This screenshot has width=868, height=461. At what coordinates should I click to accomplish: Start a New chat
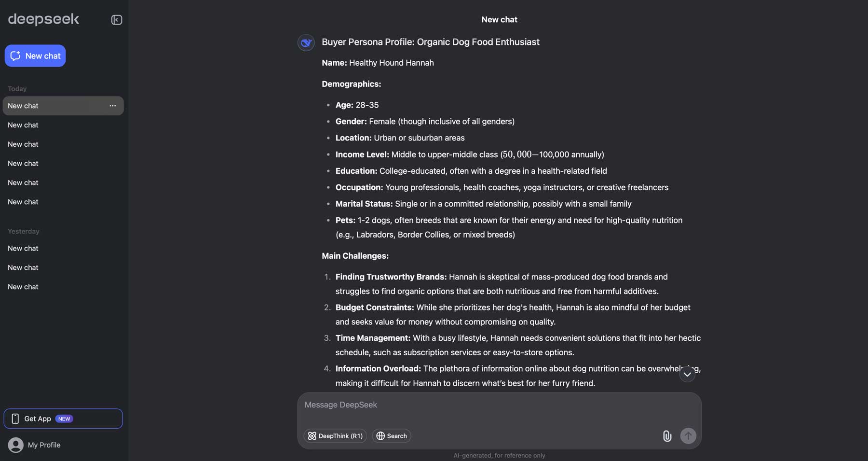[x=35, y=56]
